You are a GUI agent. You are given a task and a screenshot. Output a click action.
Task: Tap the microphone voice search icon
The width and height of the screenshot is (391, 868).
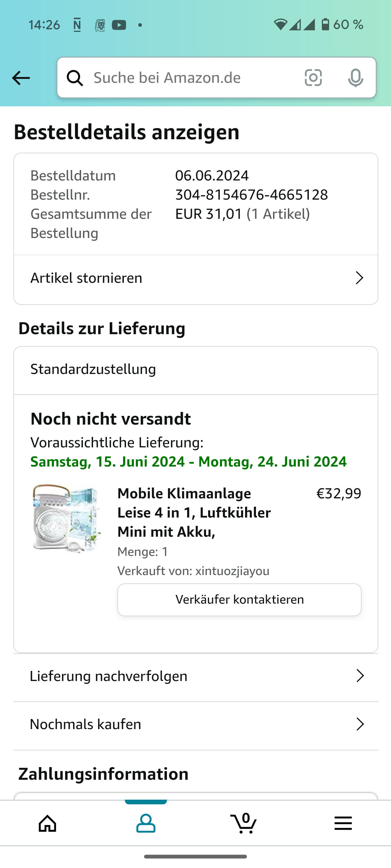click(355, 78)
